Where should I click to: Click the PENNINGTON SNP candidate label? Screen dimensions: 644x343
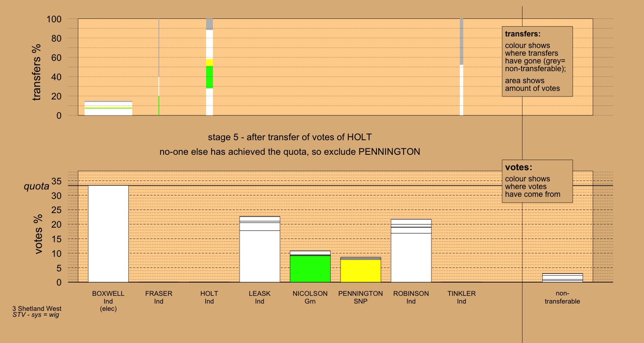pyautogui.click(x=361, y=298)
